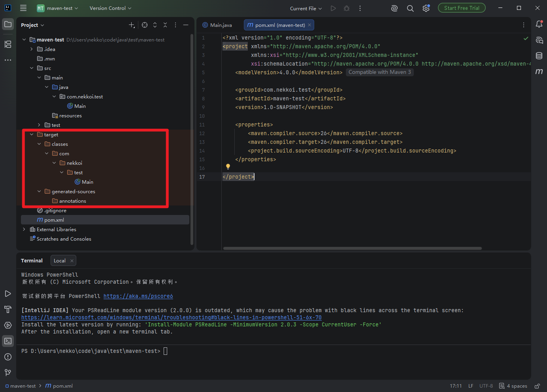Go to line via 17:11 position

coord(456,386)
